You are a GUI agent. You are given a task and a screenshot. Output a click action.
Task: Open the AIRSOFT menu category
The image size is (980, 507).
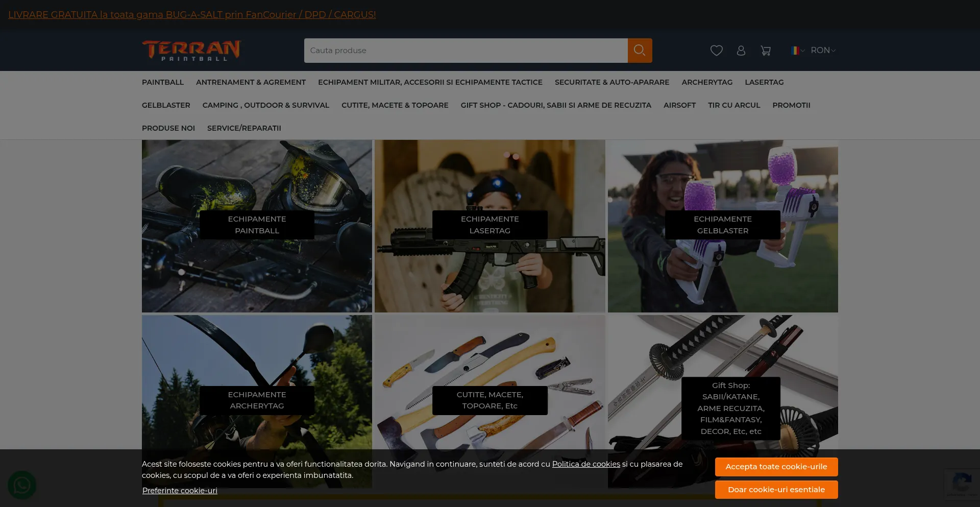679,105
